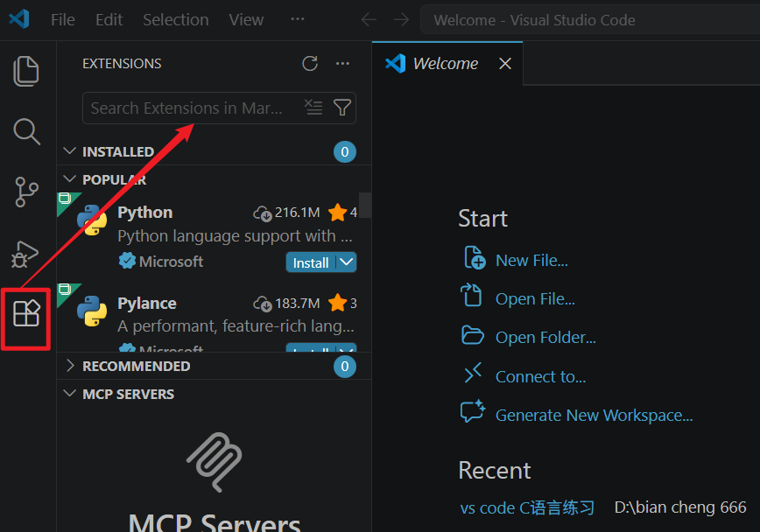The image size is (760, 532).
Task: Select the Welcome tab
Action: point(447,64)
